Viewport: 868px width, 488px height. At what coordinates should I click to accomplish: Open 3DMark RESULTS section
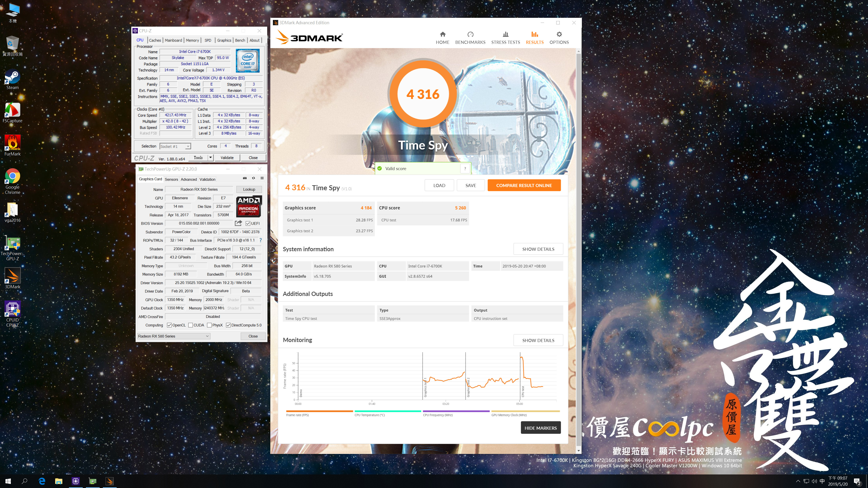(x=534, y=38)
